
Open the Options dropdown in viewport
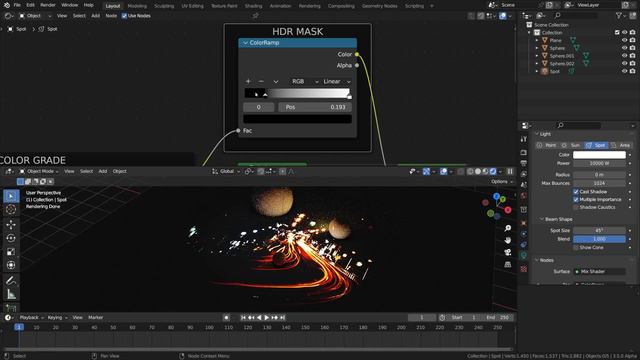(x=501, y=182)
